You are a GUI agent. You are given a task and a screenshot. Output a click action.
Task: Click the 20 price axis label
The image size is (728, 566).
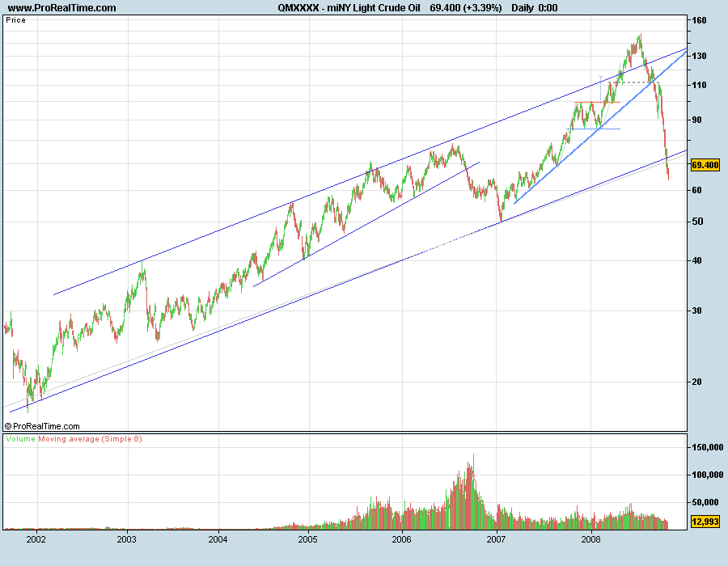697,382
